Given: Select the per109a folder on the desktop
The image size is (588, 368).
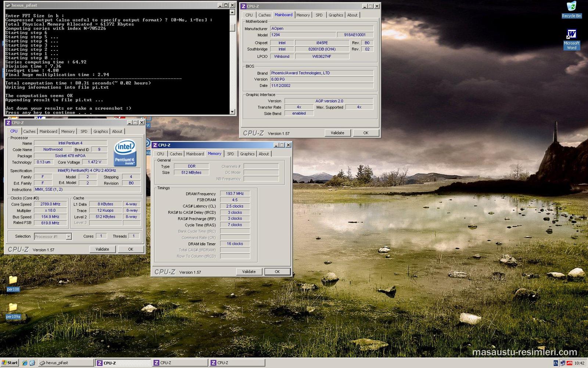Looking at the screenshot, I should 13,311.
